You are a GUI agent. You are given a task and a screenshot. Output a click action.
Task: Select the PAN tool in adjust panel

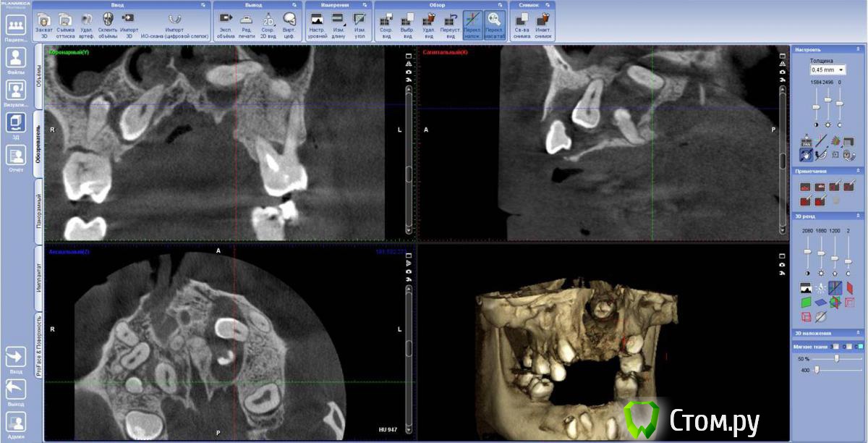806,141
